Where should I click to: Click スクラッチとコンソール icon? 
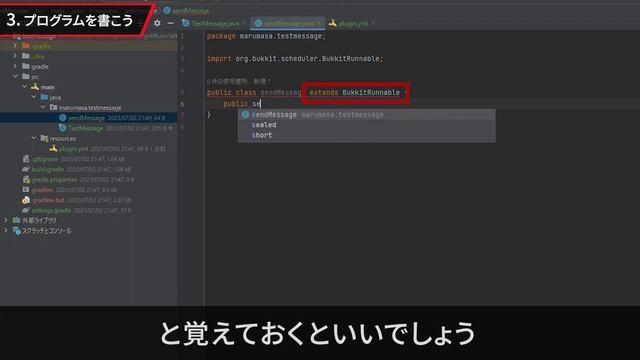click(x=16, y=231)
